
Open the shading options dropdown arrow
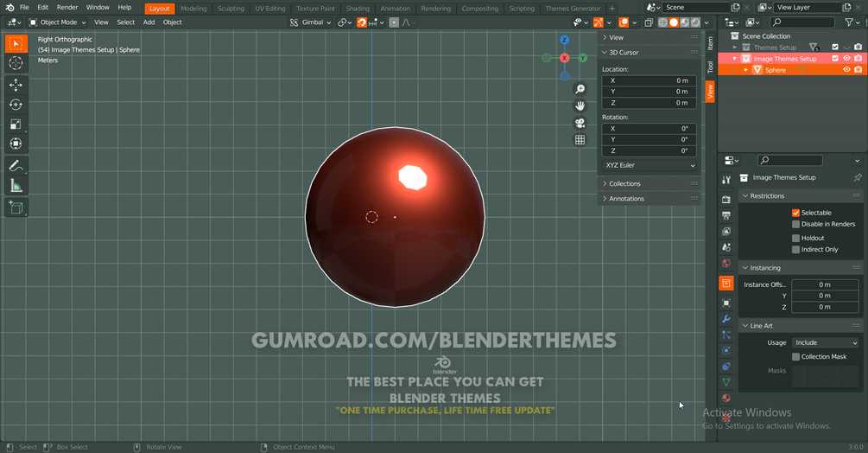point(706,22)
